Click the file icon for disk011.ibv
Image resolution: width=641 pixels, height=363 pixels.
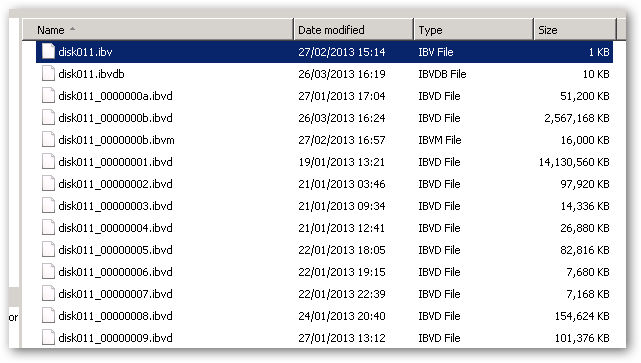tap(48, 52)
